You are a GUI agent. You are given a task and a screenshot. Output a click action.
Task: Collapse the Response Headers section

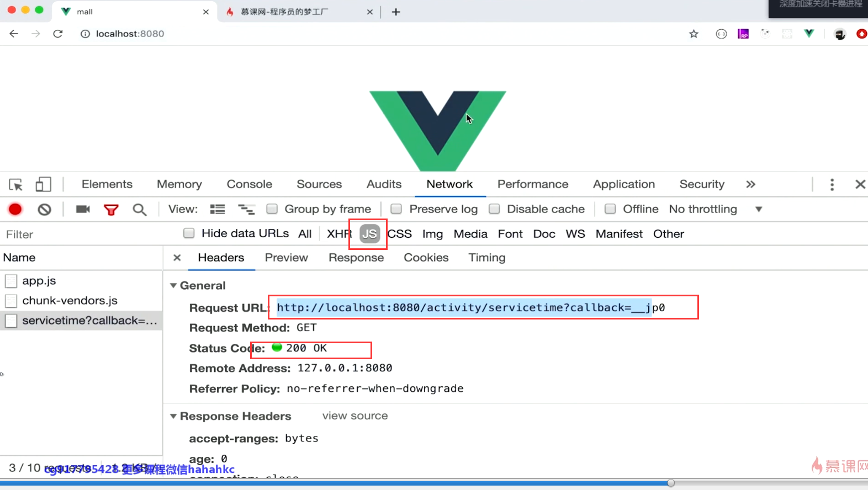(173, 416)
